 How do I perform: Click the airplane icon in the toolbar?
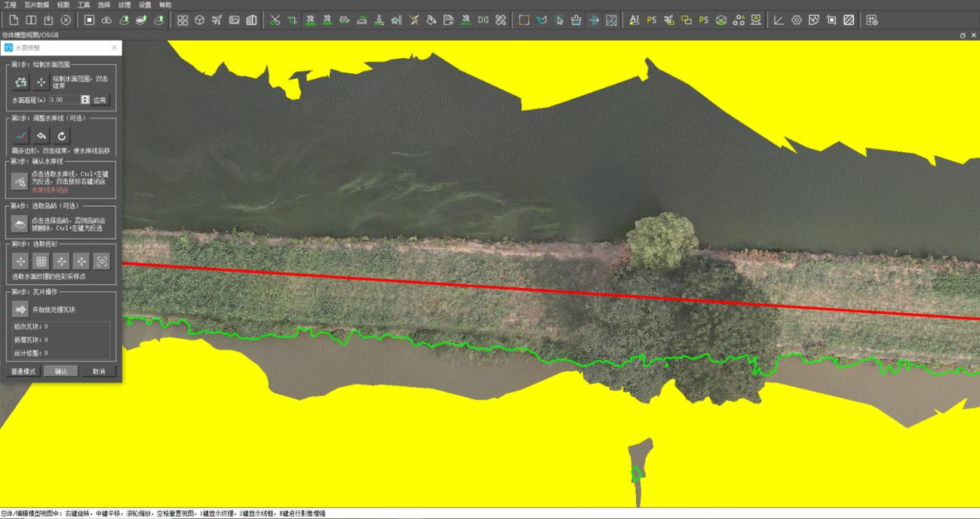coord(217,20)
